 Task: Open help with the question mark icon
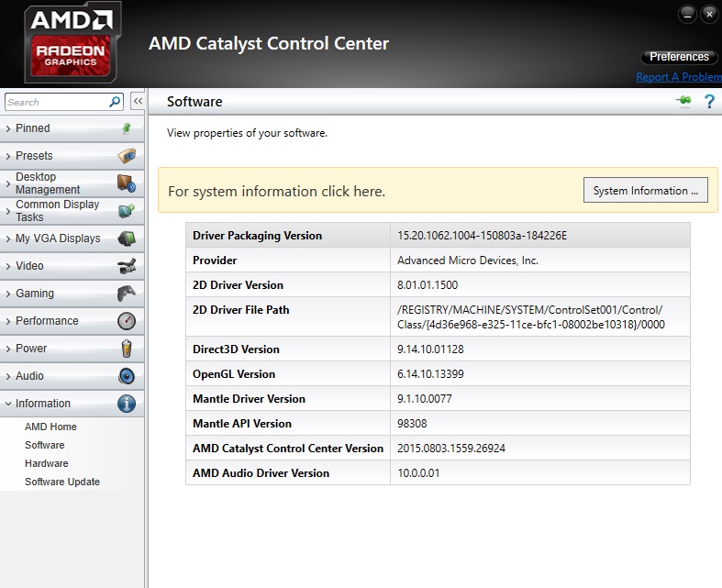pyautogui.click(x=709, y=102)
